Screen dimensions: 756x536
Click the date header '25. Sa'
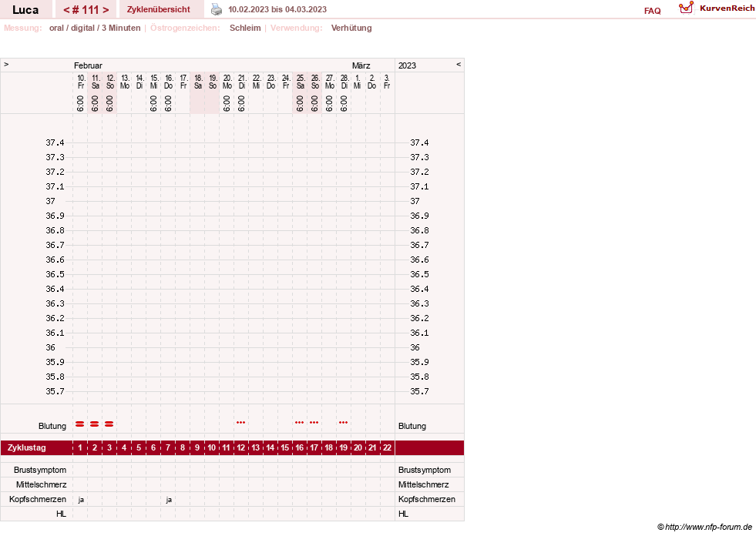(301, 82)
